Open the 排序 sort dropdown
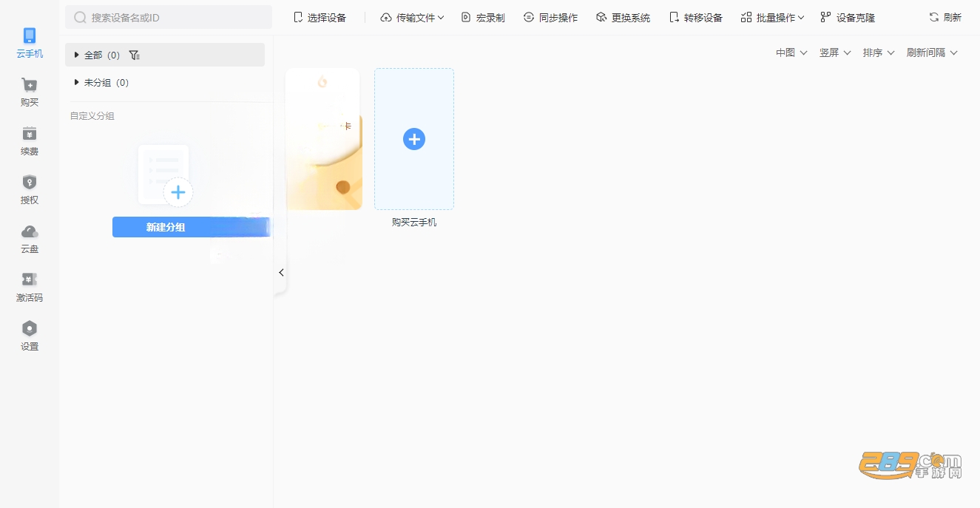Image resolution: width=980 pixels, height=508 pixels. click(x=879, y=53)
